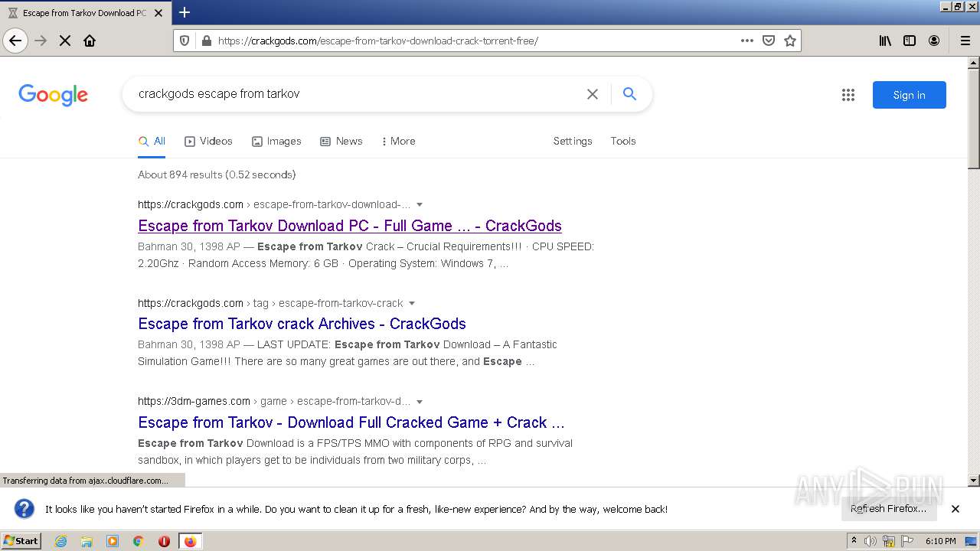Viewport: 980px width, 551px height.
Task: Open Firefox Library icon
Action: [885, 41]
